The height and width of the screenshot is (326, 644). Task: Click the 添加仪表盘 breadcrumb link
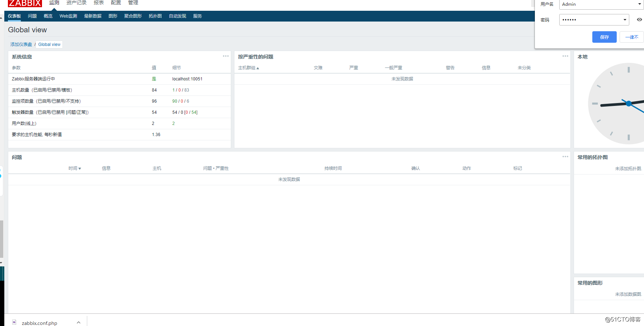[x=20, y=44]
